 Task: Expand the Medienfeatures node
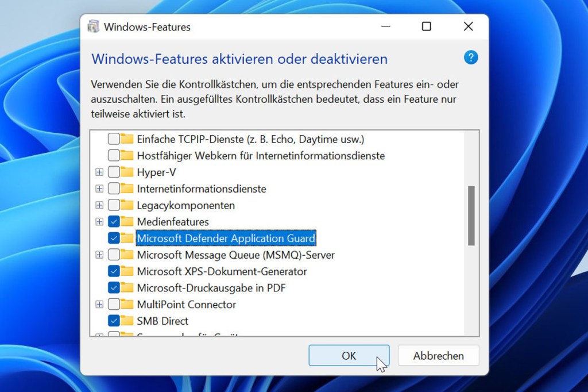point(99,221)
